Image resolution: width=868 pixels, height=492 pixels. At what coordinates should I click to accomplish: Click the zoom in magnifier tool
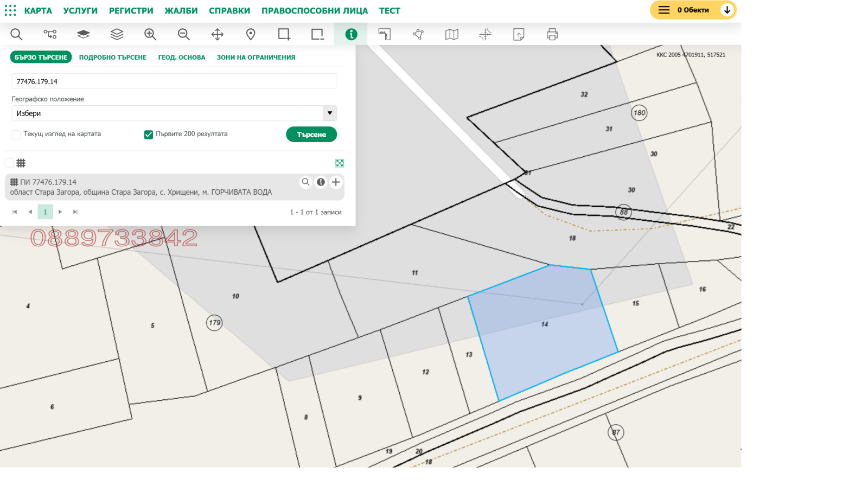point(150,34)
